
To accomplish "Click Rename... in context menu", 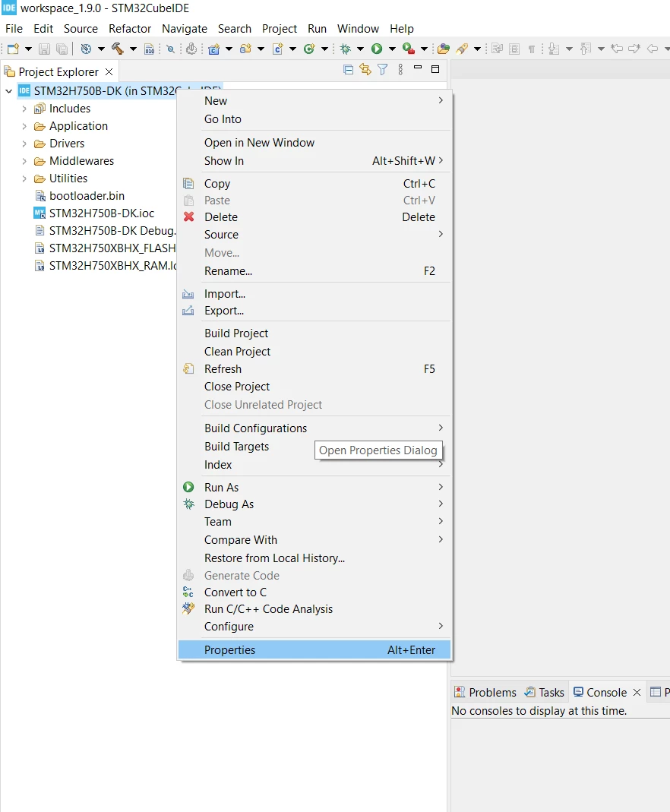I will 314,271.
